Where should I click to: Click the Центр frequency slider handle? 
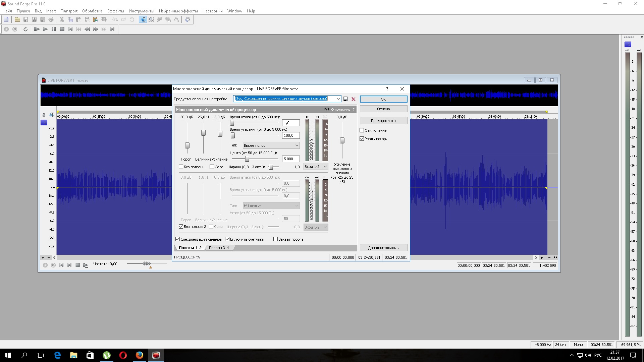click(x=247, y=159)
